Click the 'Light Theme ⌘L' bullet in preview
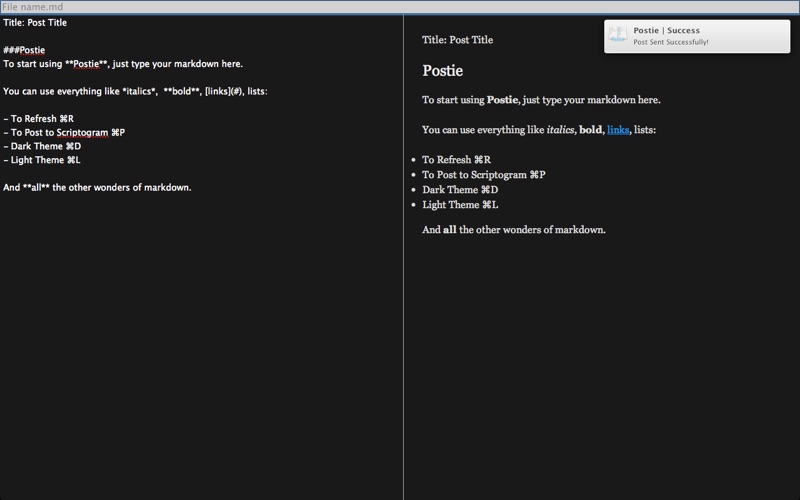This screenshot has height=500, width=800. click(460, 205)
